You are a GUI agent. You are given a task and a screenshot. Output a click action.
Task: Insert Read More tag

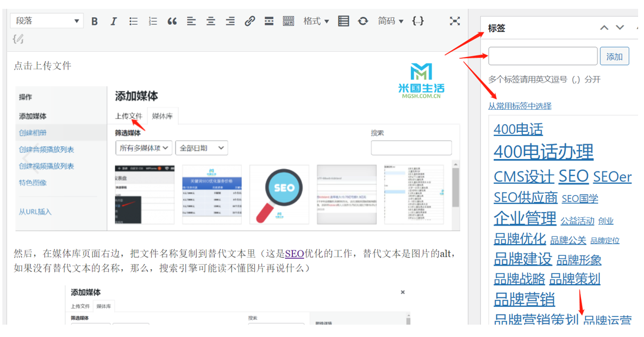tap(269, 21)
